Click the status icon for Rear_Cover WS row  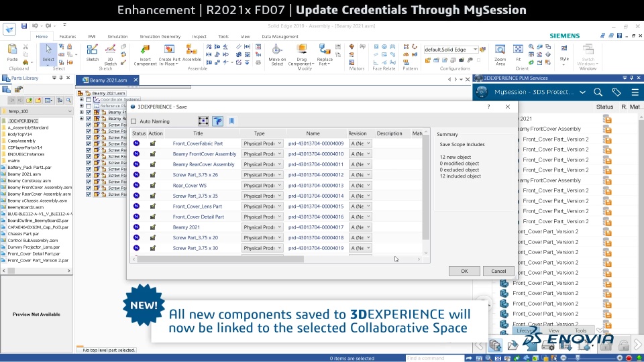136,185
